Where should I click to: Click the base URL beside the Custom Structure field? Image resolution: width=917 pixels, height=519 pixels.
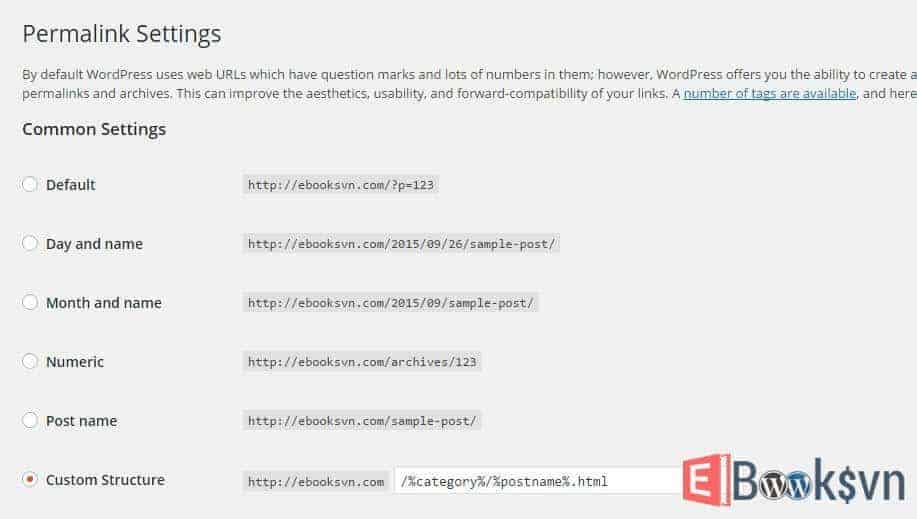pos(316,481)
